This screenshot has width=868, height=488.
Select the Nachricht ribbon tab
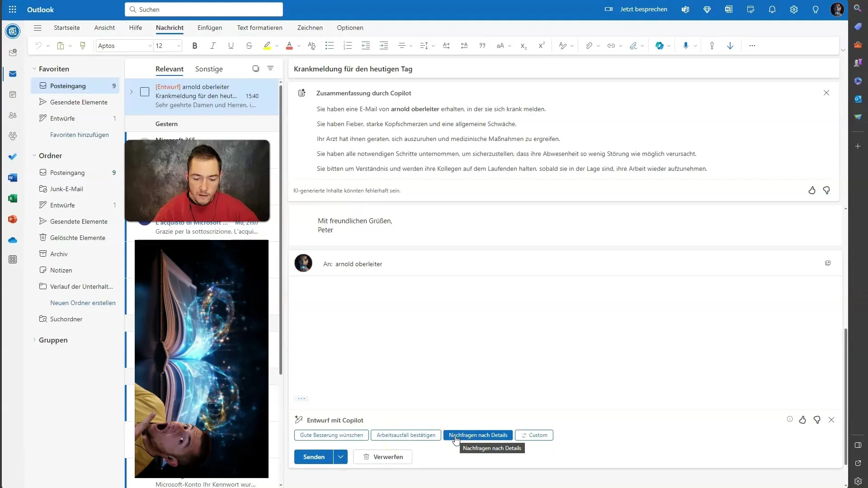(x=170, y=28)
